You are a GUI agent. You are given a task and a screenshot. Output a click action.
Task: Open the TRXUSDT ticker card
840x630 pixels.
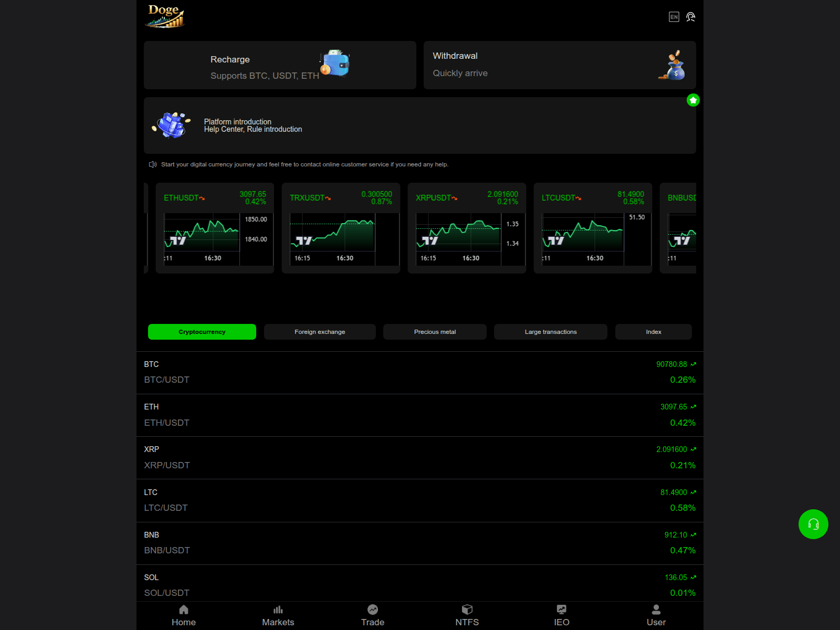pyautogui.click(x=341, y=228)
